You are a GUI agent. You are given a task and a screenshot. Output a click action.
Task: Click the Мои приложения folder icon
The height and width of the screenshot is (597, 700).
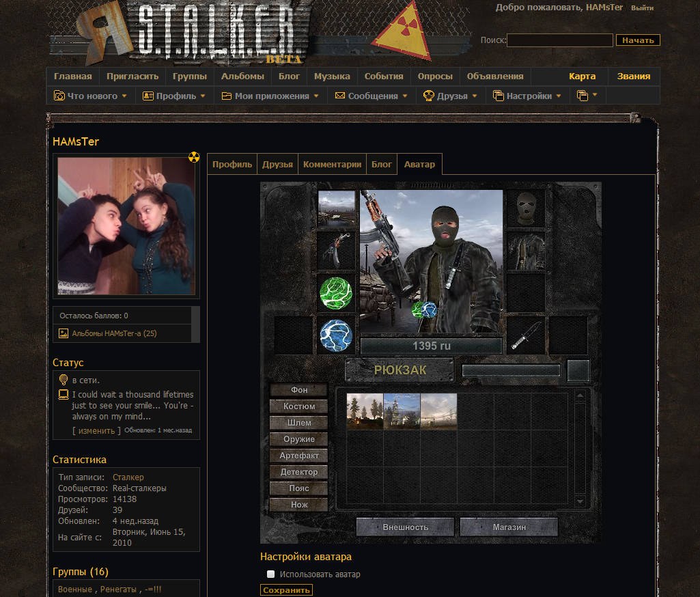coord(226,96)
